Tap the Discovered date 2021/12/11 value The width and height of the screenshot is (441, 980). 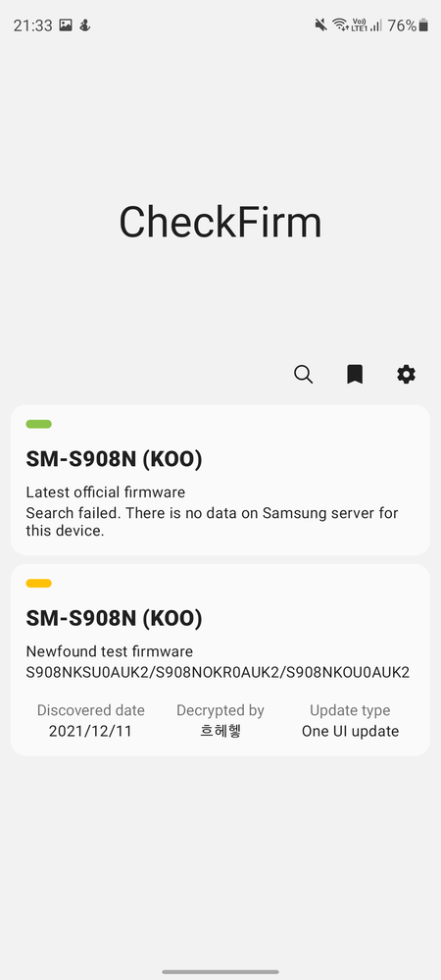coord(90,731)
